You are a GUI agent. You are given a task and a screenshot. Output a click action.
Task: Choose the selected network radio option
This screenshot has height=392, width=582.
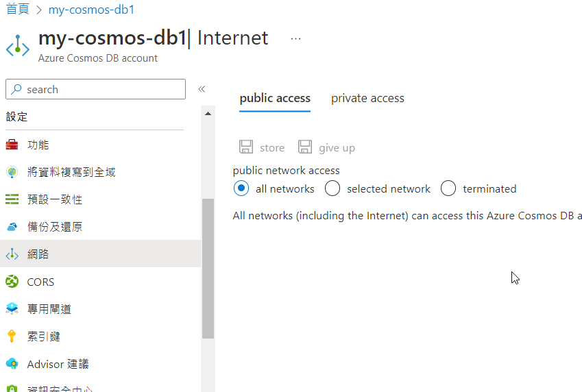(x=332, y=188)
